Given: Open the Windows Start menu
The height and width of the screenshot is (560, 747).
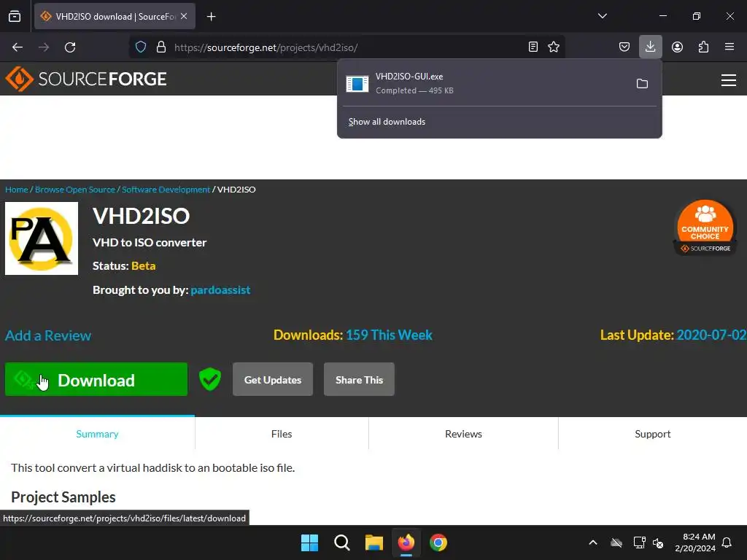Looking at the screenshot, I should click(309, 542).
